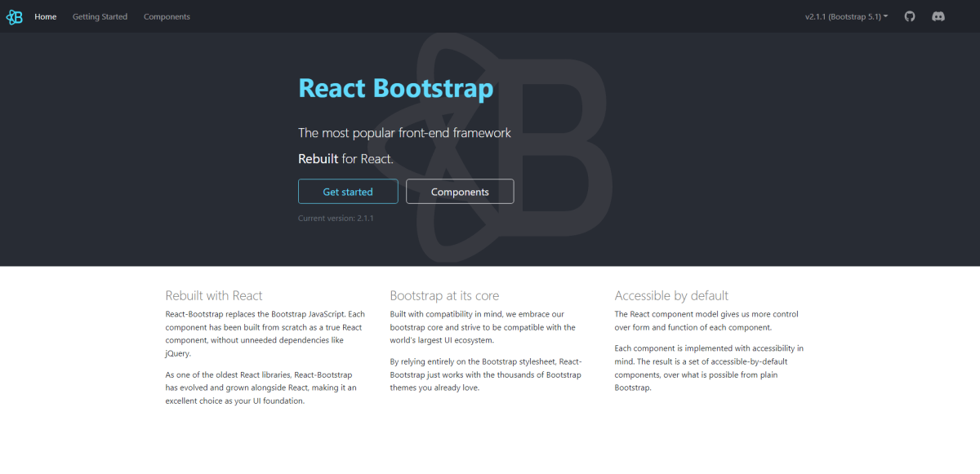
Task: Open Components in the top navbar
Action: pyautogui.click(x=167, y=16)
